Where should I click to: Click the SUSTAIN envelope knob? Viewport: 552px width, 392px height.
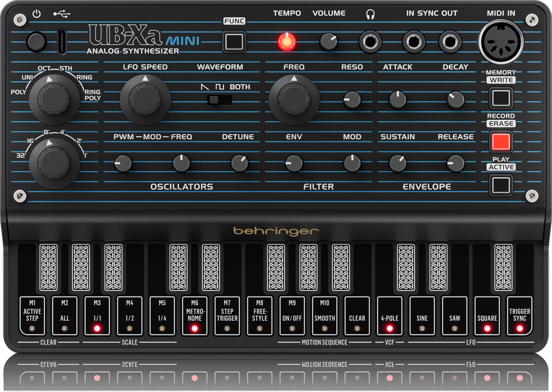[x=396, y=163]
